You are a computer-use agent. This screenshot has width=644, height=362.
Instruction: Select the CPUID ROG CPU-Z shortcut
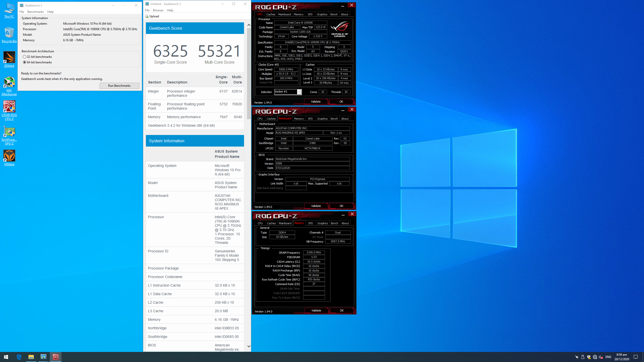(x=9, y=111)
